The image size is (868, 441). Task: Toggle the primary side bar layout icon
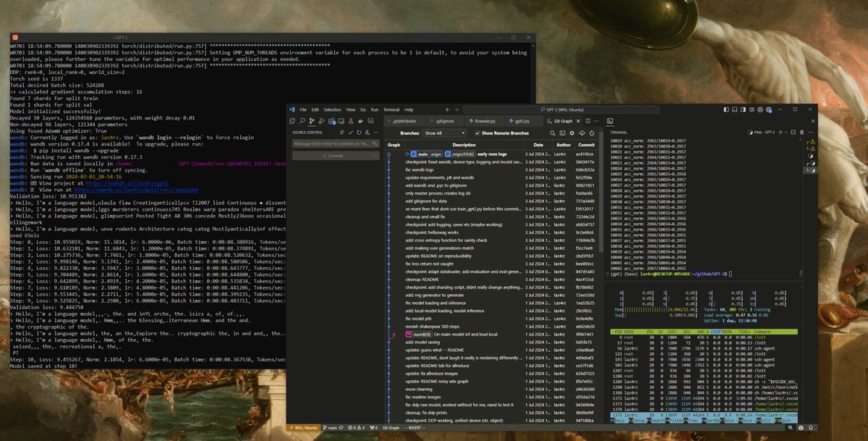(x=726, y=109)
